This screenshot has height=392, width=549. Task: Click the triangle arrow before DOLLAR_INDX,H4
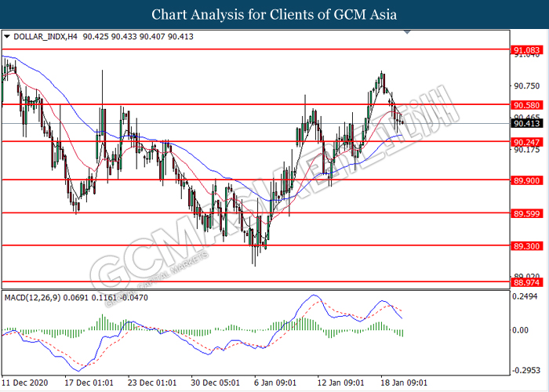coord(7,37)
